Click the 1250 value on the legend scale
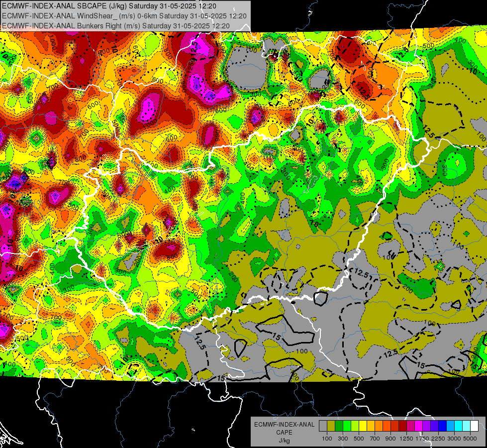 (x=406, y=439)
